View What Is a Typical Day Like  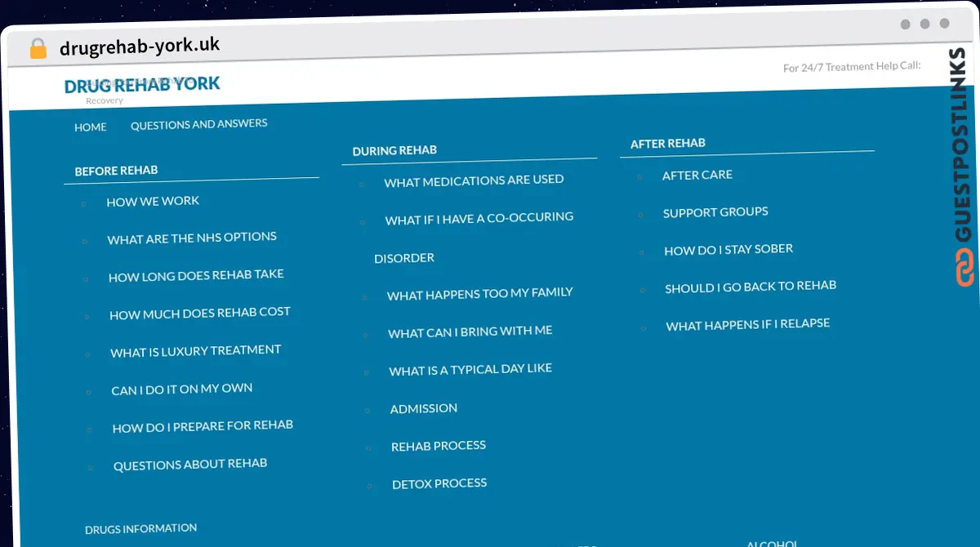470,370
